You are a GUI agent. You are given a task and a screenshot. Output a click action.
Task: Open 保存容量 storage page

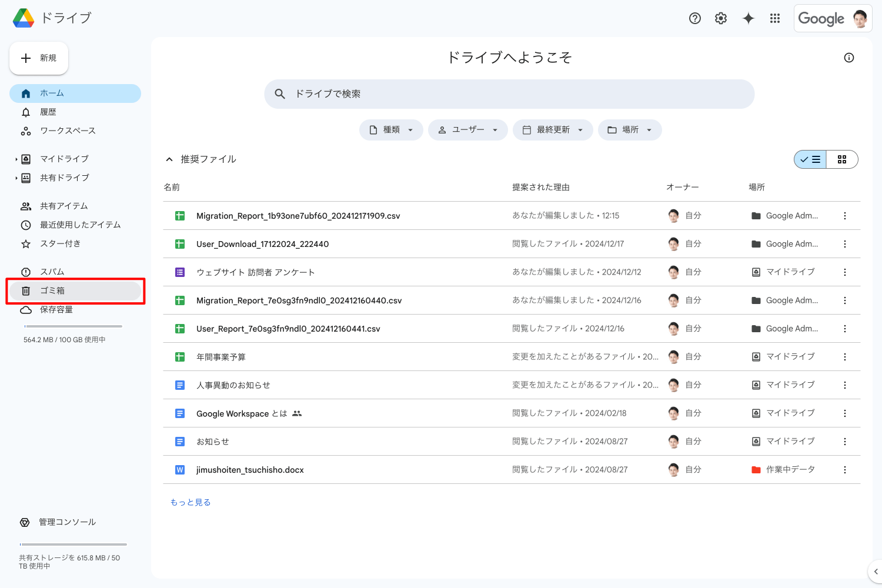[75, 310]
